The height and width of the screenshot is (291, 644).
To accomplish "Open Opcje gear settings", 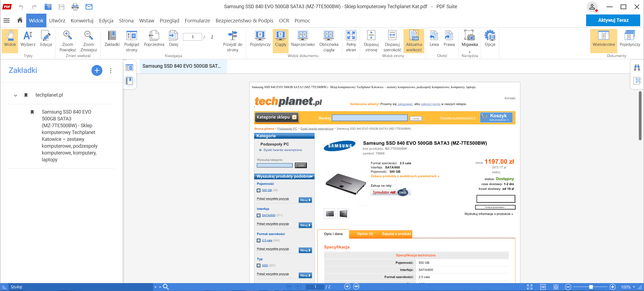I will pos(490,39).
